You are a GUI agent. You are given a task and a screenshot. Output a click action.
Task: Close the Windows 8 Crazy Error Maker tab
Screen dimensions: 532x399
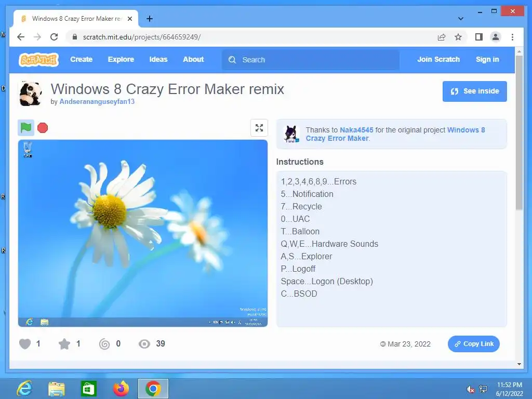(x=129, y=19)
